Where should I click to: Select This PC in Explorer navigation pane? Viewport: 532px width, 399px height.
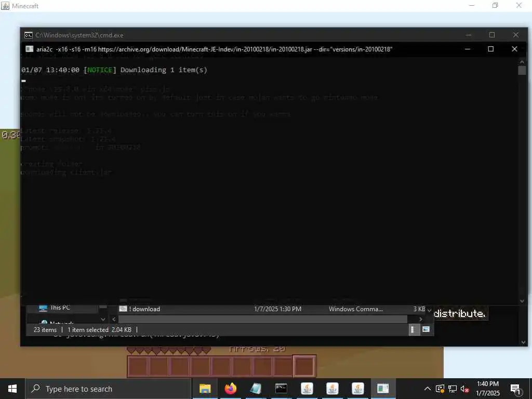[x=60, y=308]
